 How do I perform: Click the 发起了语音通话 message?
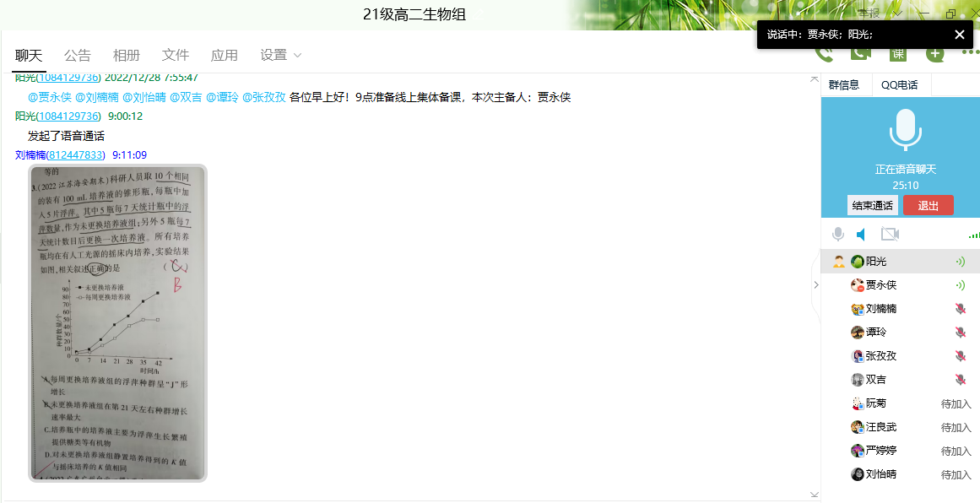click(x=66, y=136)
